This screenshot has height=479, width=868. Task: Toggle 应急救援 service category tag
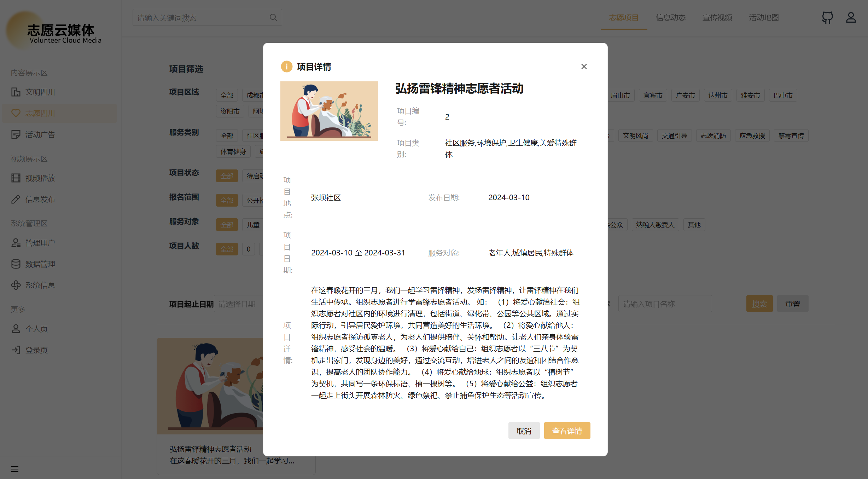[x=752, y=136]
